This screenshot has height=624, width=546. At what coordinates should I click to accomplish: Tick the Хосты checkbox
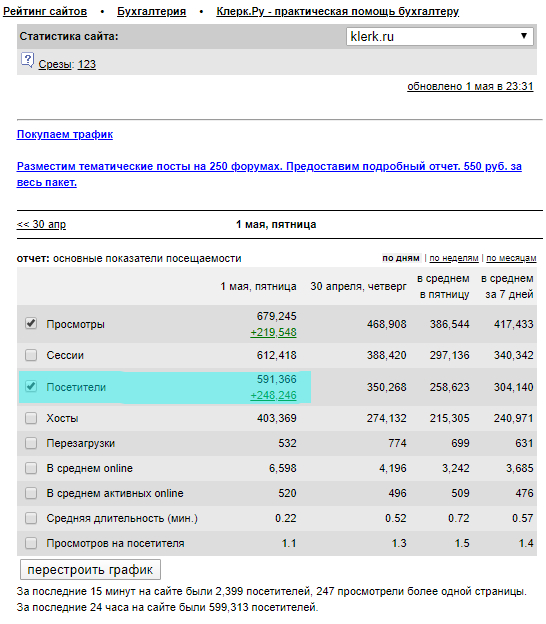[31, 418]
